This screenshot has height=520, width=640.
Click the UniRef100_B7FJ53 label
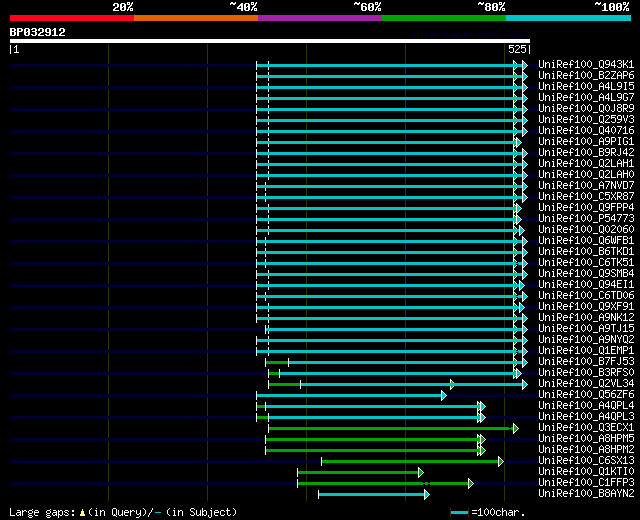586,362
